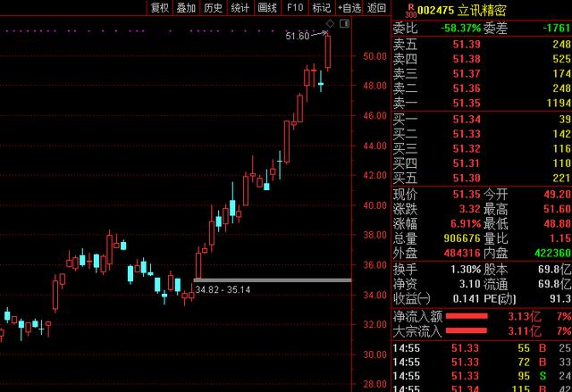
Task: Click the stock title 002475 立讯精密
Action: pos(462,10)
